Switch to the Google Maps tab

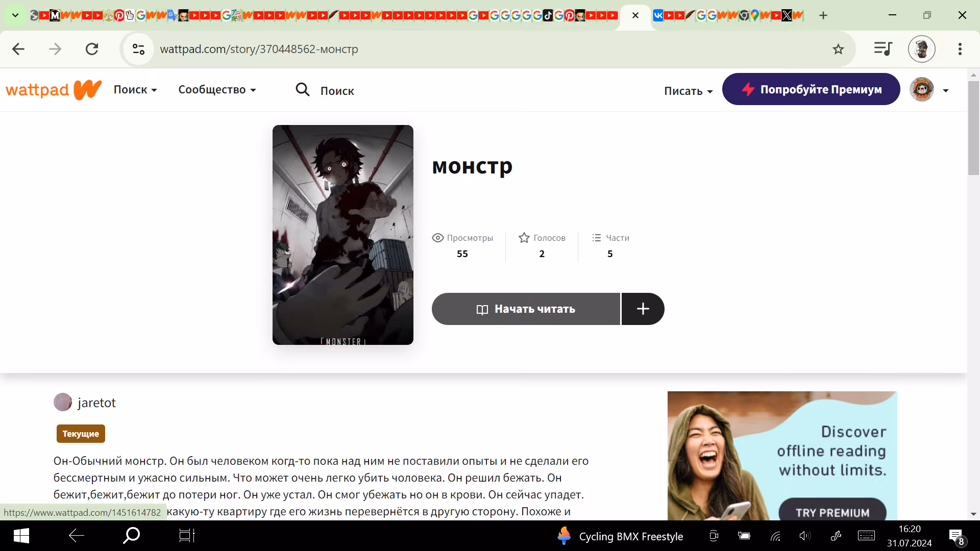click(x=755, y=15)
